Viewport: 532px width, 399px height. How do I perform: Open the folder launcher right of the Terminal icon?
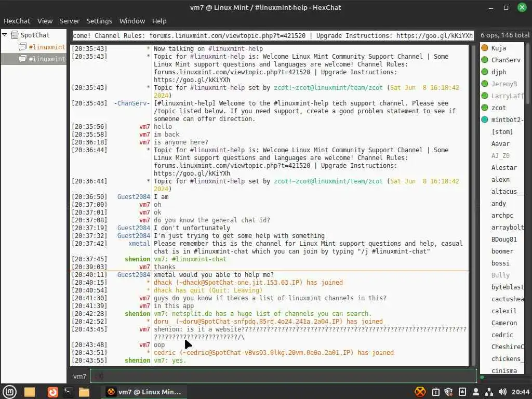(84, 392)
